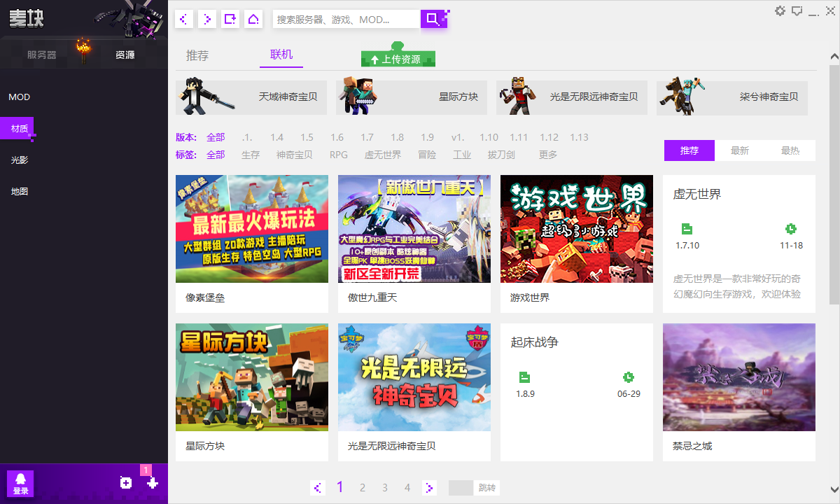
Task: Filter by tag 生存
Action: point(251,155)
